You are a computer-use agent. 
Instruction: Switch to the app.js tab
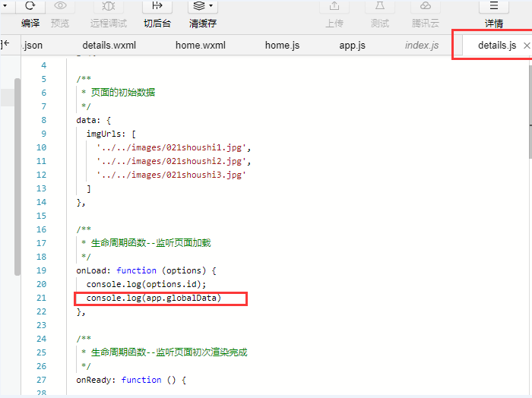(352, 45)
